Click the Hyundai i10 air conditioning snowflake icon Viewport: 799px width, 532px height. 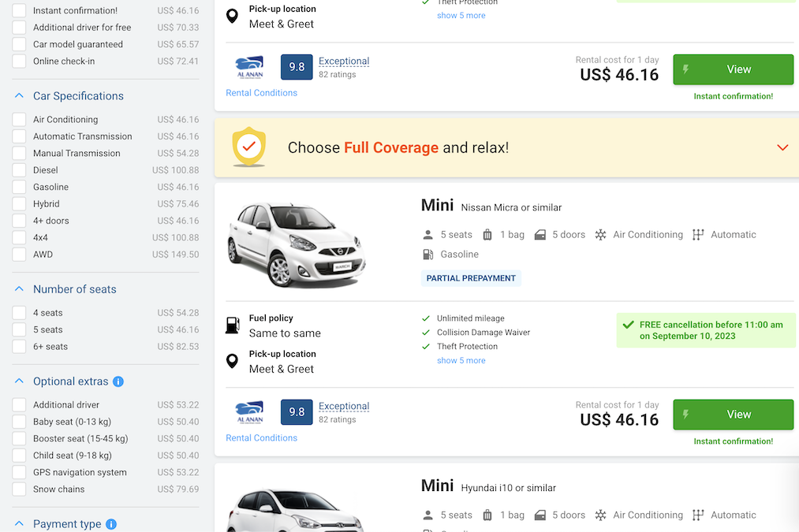pyautogui.click(x=601, y=515)
